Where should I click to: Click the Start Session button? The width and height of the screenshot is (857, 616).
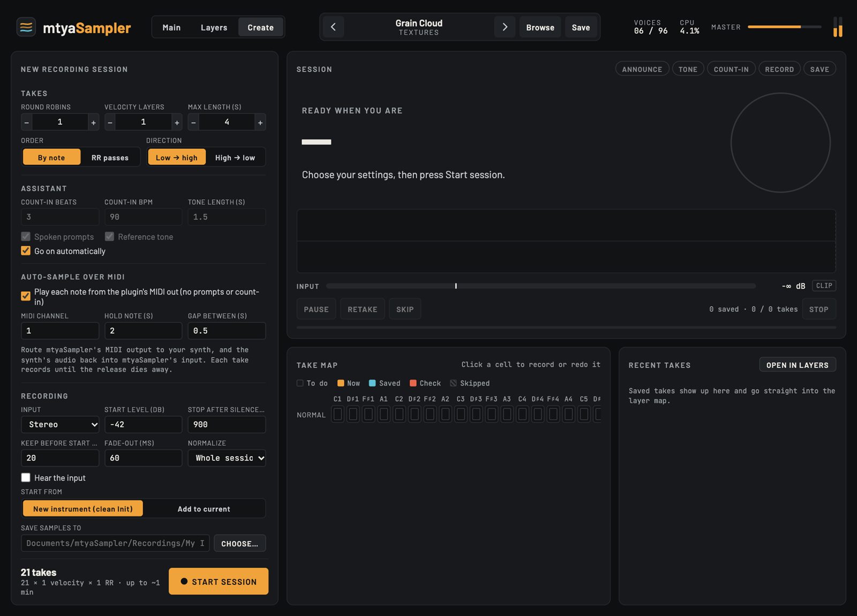[219, 581]
